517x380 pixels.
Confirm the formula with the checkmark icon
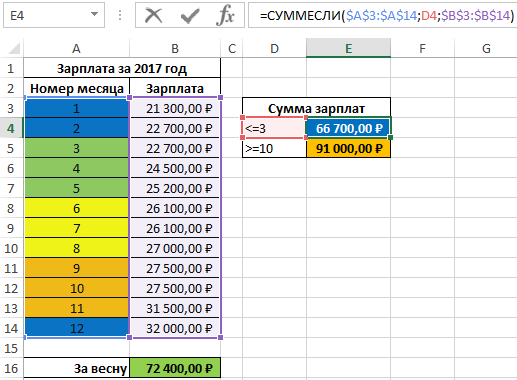190,15
